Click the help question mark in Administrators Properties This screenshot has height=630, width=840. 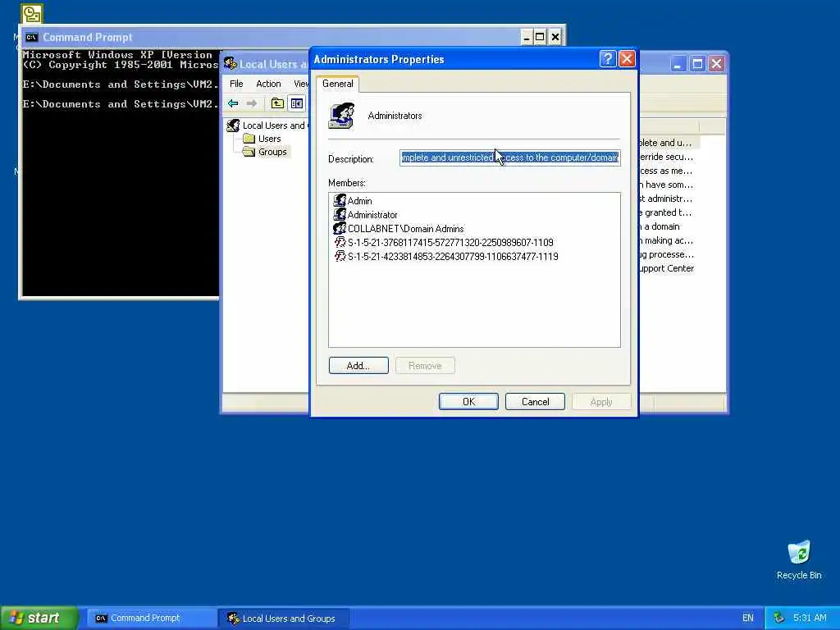pos(608,59)
